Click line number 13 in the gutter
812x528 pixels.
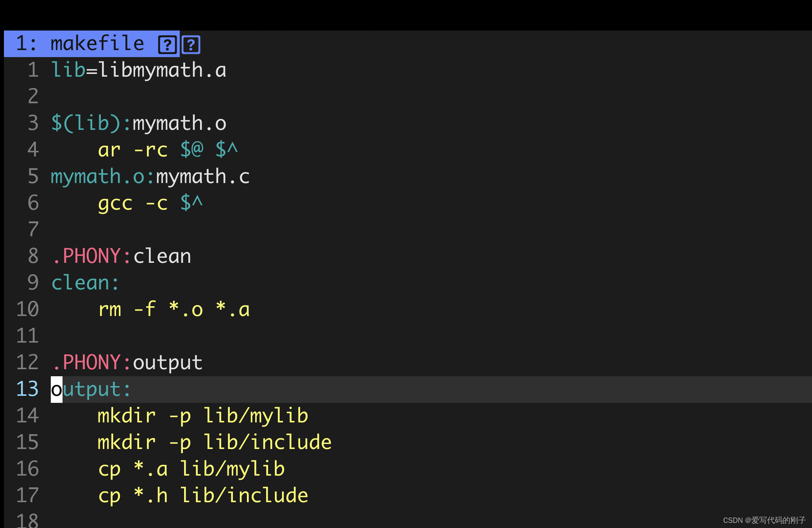(x=27, y=389)
